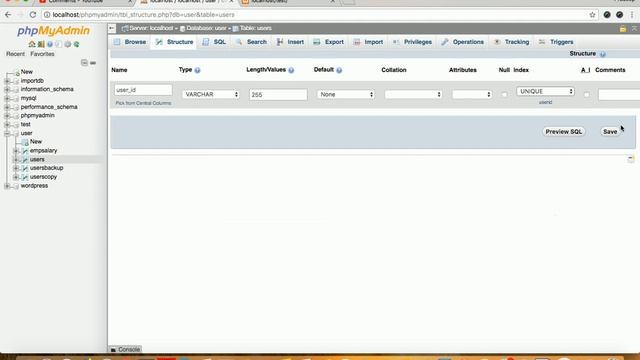Click Pick from Central Columns link
Screen dimensions: 640x360
coord(143,103)
